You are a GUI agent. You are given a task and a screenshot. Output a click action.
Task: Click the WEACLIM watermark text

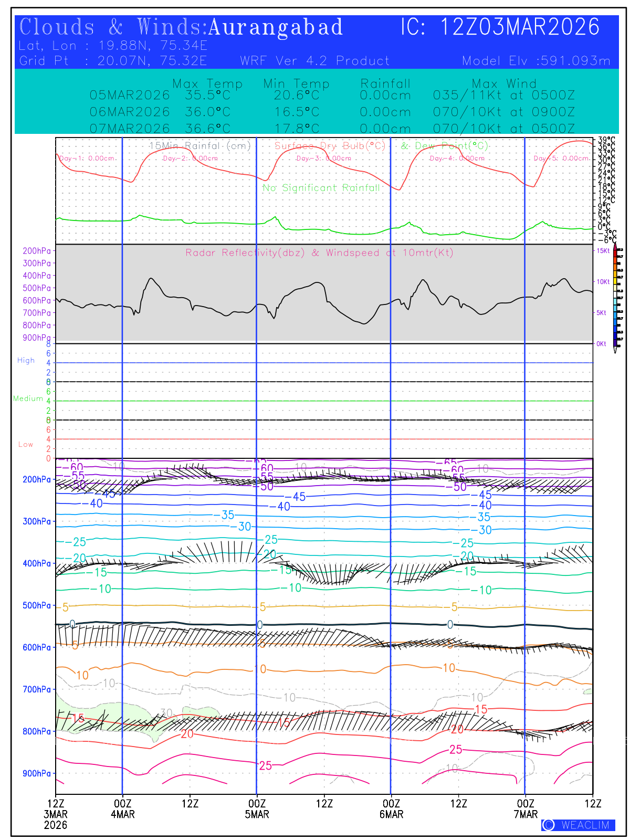585,825
